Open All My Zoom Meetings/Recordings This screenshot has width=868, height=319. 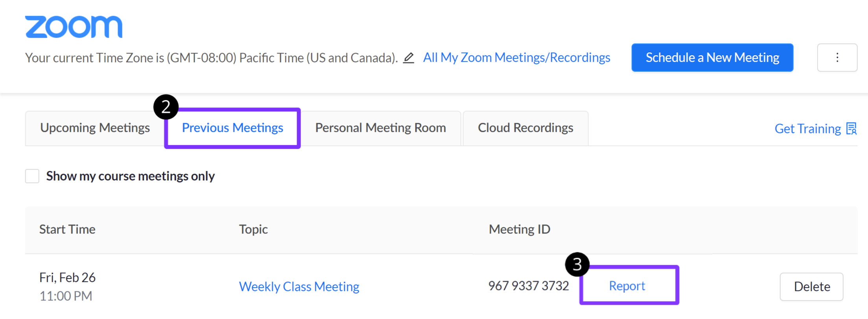point(516,57)
